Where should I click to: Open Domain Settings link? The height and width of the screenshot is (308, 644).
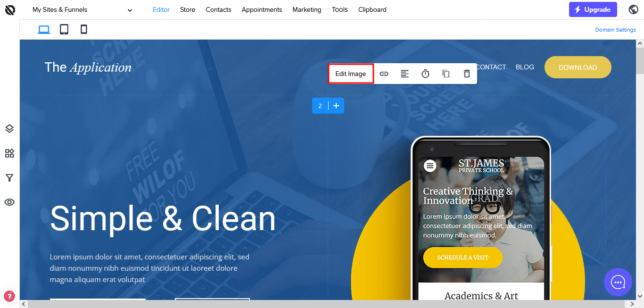pos(615,30)
